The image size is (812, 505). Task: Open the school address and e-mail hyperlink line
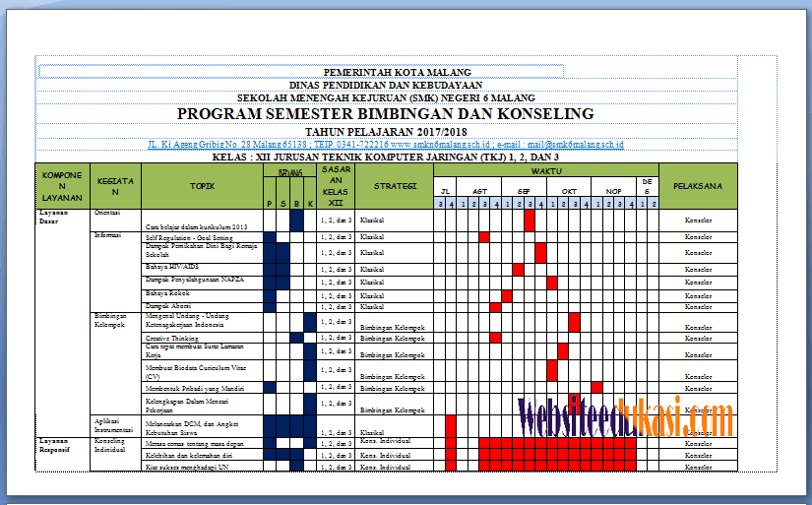386,145
